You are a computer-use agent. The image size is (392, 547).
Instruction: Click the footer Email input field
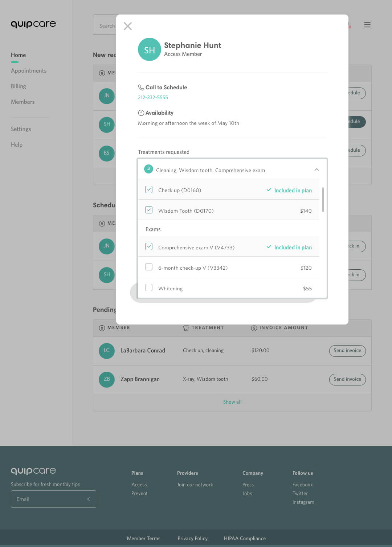tap(53, 499)
